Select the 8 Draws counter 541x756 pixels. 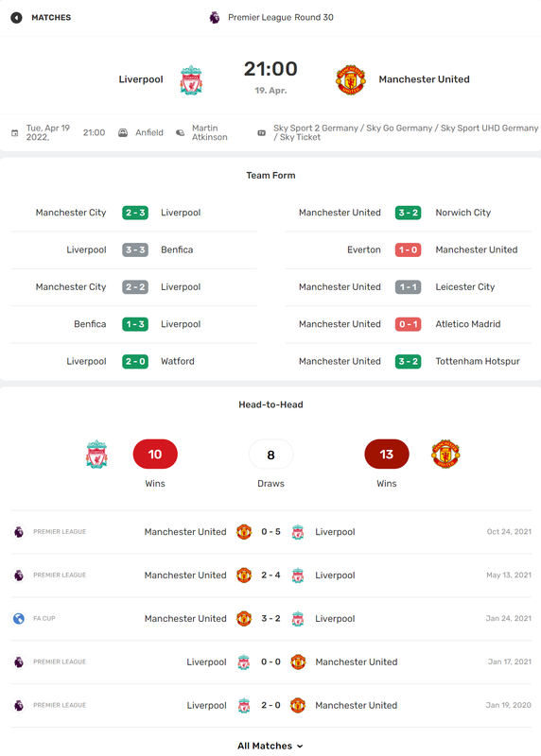point(270,455)
